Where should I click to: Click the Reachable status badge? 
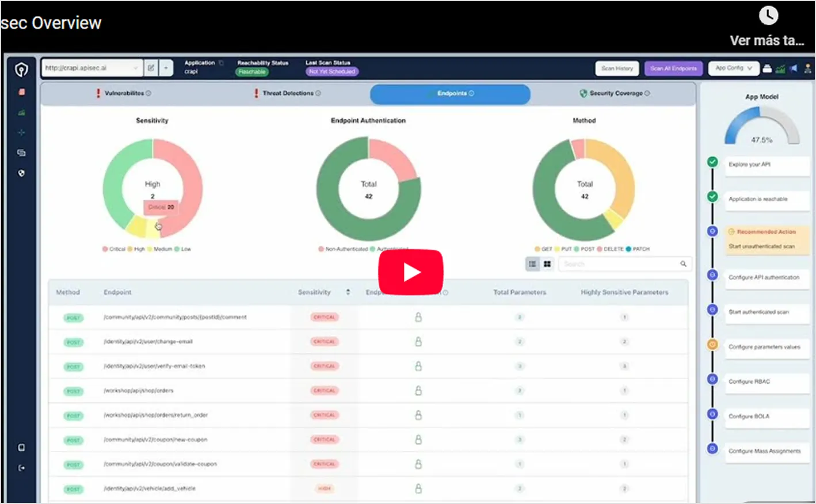click(x=252, y=72)
